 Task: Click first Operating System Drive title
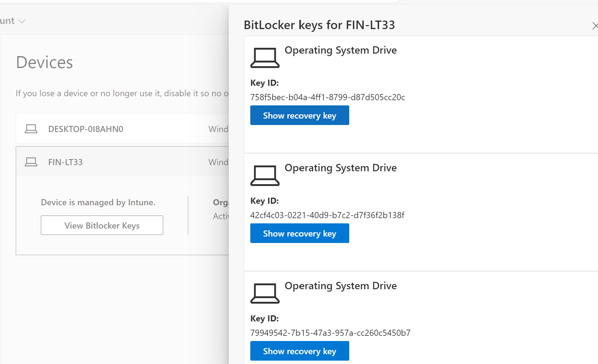(340, 50)
